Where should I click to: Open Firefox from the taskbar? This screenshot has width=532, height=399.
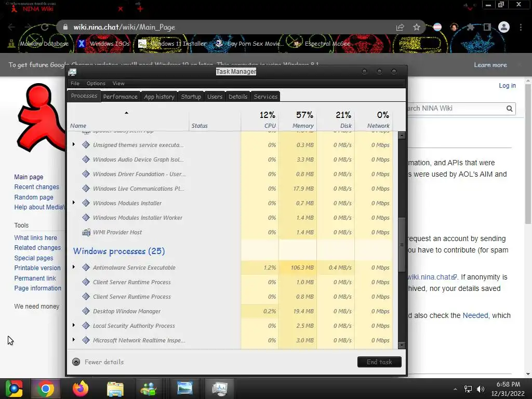pyautogui.click(x=81, y=389)
